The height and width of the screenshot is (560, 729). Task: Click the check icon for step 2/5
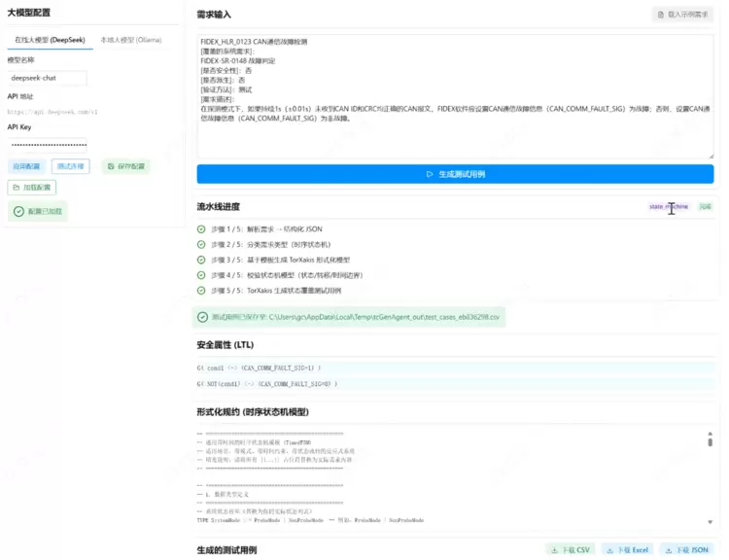click(x=201, y=245)
